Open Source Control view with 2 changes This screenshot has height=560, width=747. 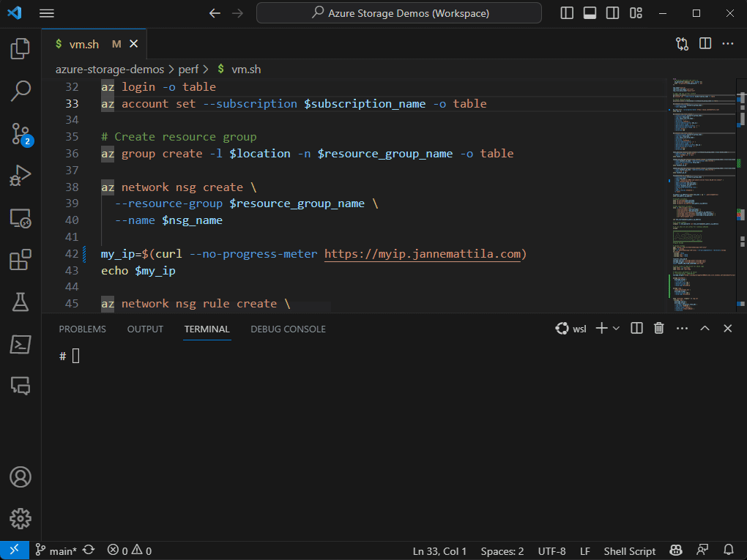coord(21,134)
